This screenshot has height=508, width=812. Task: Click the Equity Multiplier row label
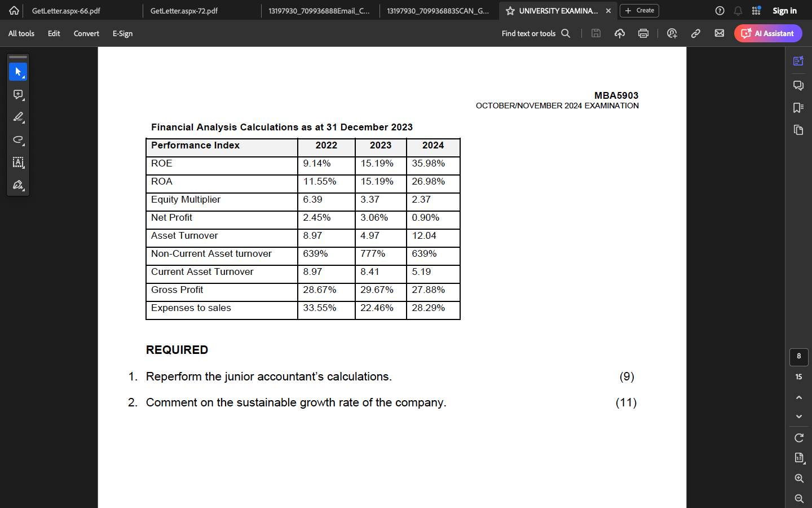click(x=186, y=199)
